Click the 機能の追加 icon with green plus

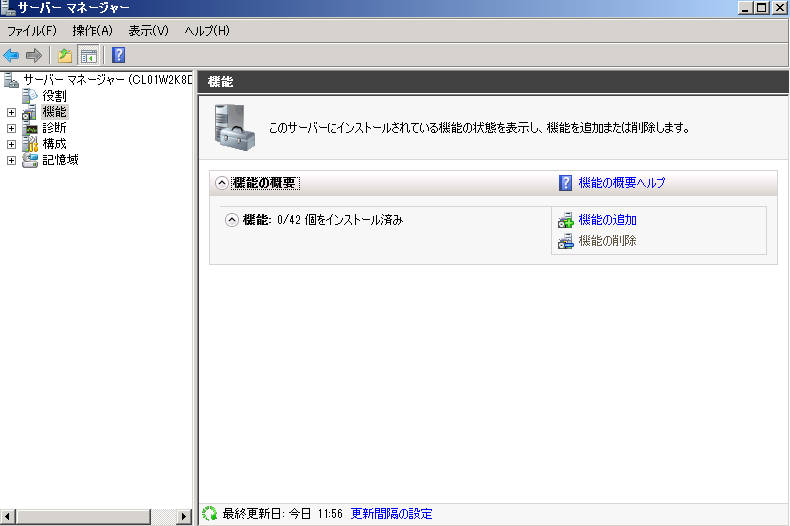(x=565, y=220)
